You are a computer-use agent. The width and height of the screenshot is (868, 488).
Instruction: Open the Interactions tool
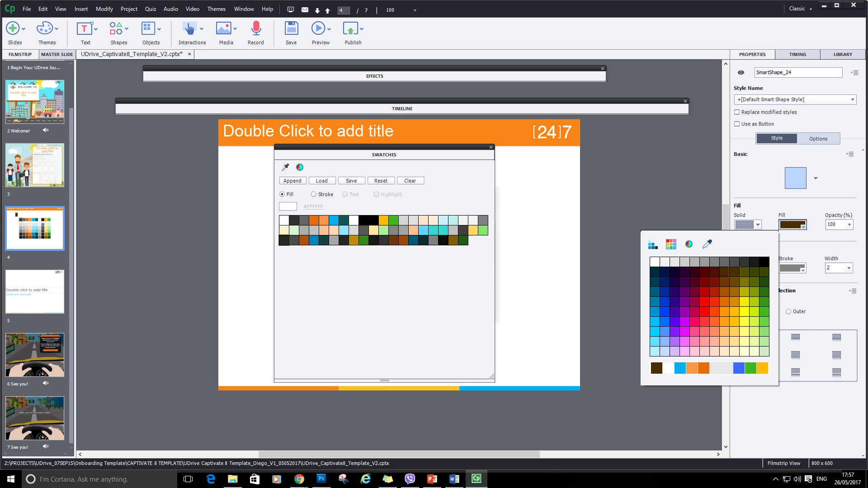click(189, 29)
